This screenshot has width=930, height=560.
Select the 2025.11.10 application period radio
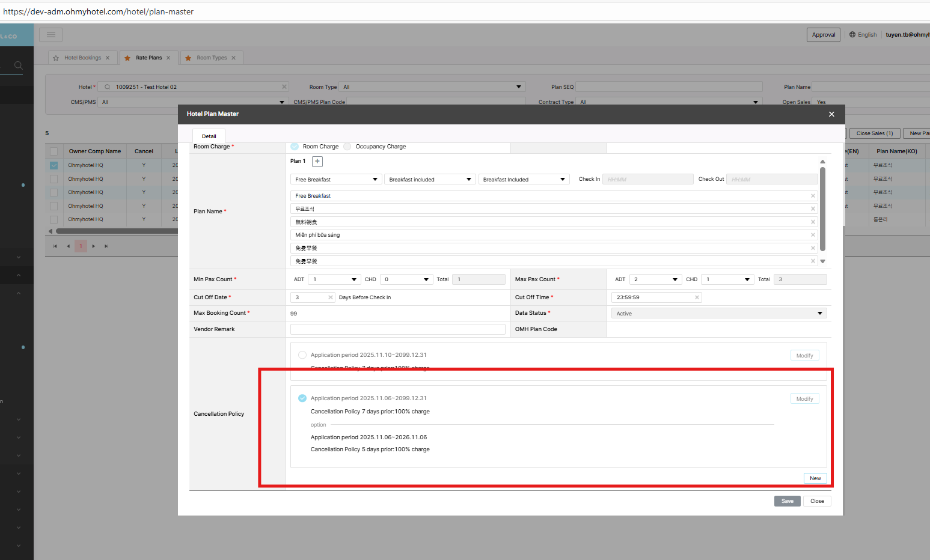click(x=302, y=355)
